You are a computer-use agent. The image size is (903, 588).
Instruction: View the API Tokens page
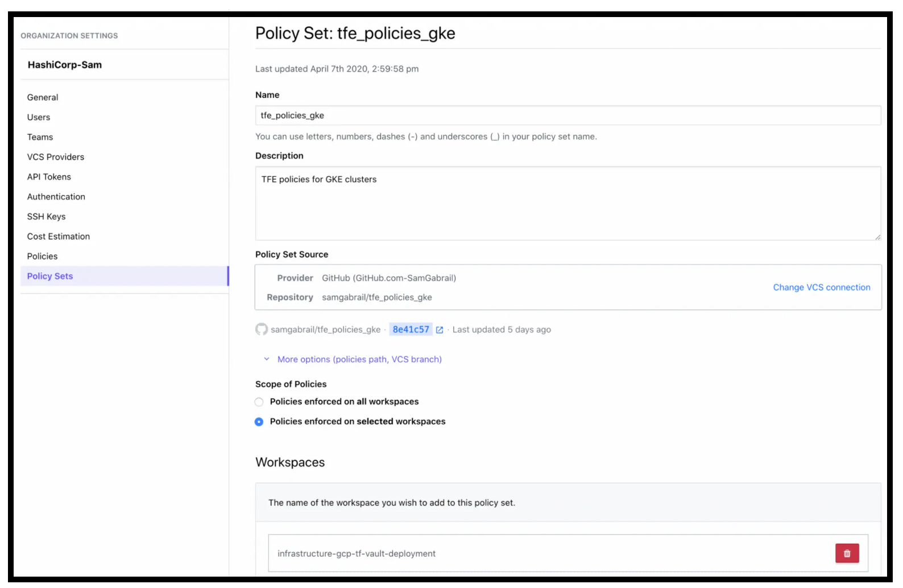tap(49, 177)
